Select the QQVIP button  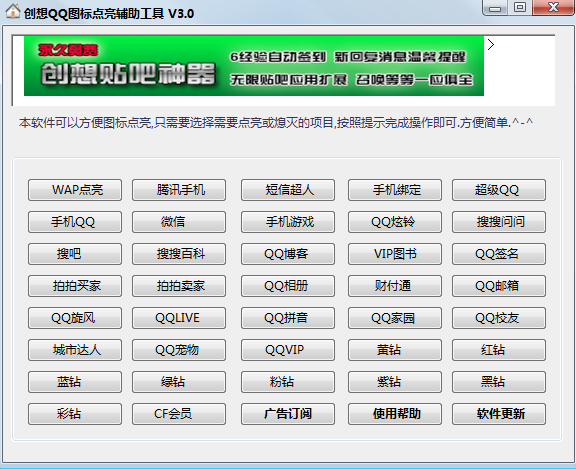[288, 350]
